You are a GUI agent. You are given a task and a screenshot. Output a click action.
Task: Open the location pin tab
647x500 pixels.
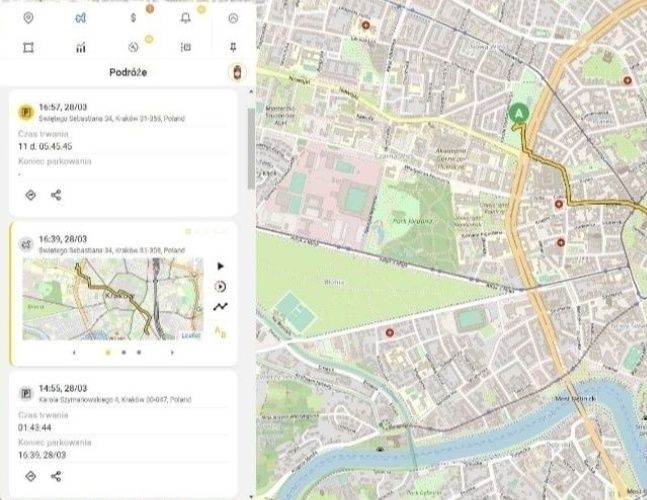click(28, 18)
